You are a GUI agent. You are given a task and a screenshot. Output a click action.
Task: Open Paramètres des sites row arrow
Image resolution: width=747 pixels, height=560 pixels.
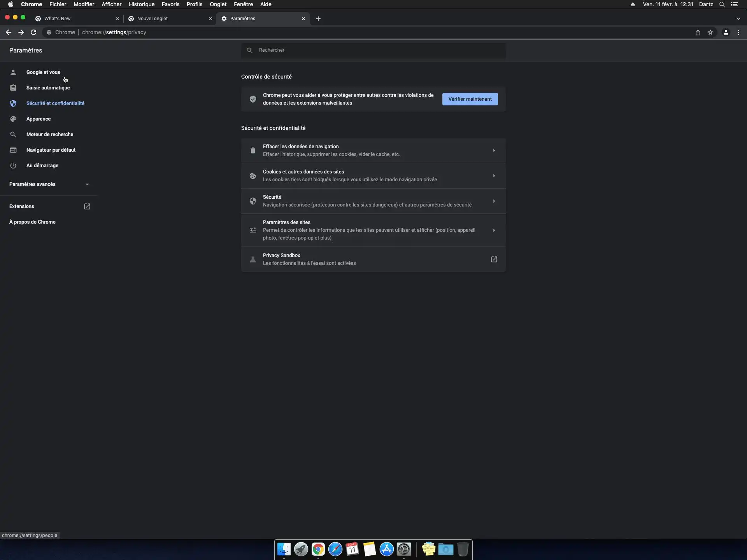pos(494,230)
